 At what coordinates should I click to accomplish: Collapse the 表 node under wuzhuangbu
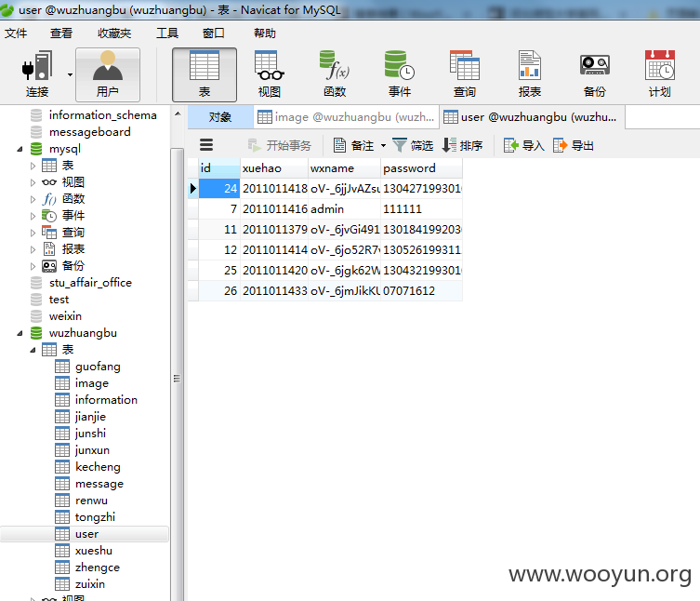33,350
